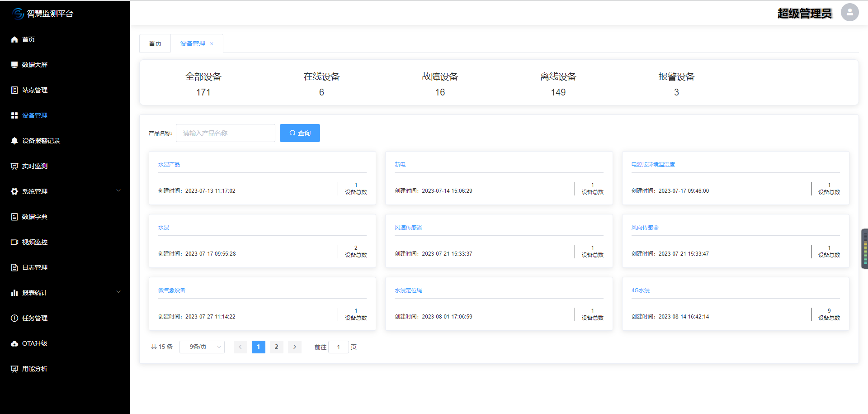This screenshot has height=414, width=868.
Task: Click 设备总数 count on 4G水浸 card
Action: coord(829,314)
